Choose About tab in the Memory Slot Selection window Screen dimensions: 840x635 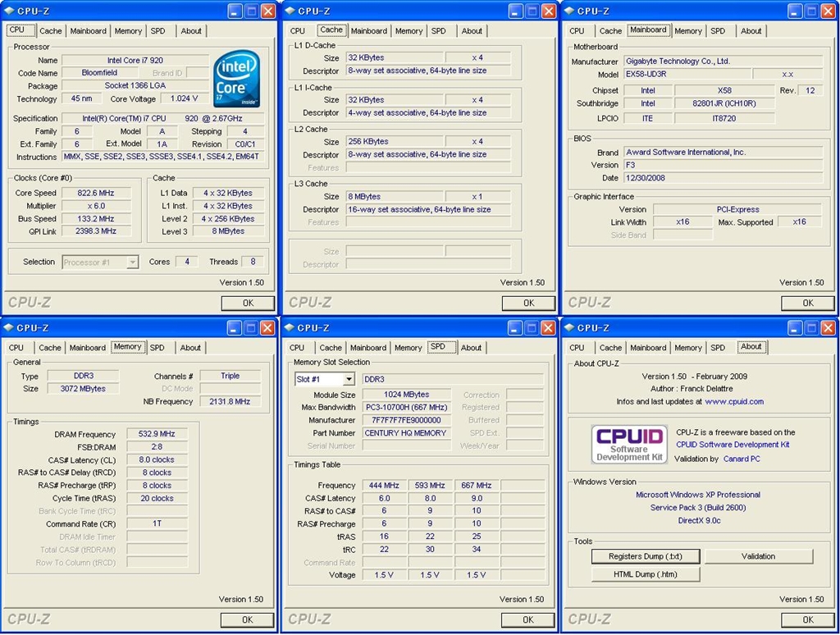click(x=471, y=348)
